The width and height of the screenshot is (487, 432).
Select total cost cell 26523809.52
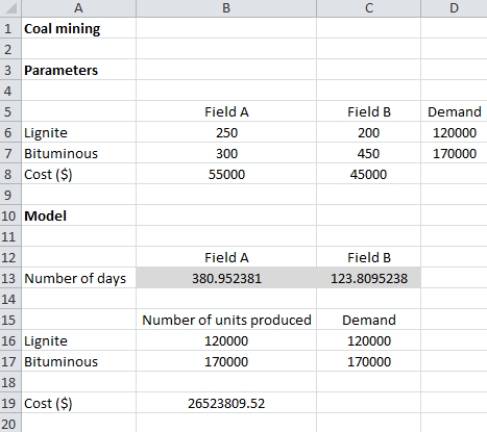tap(226, 403)
